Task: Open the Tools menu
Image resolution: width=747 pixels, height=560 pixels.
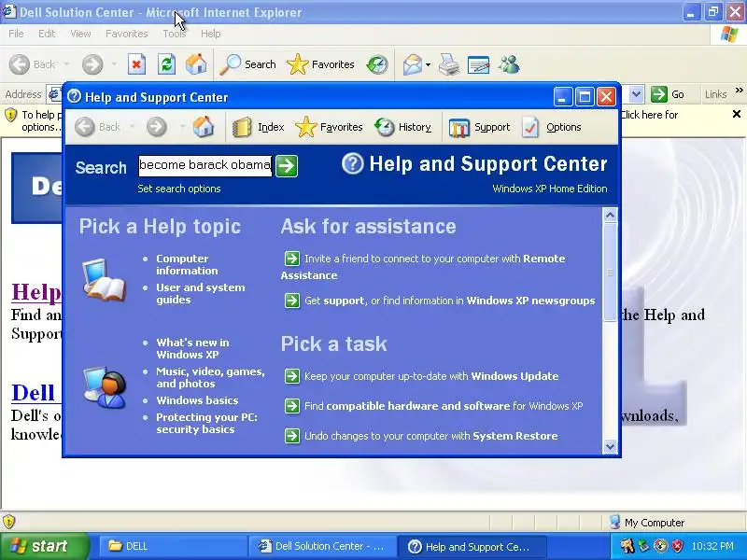Action: click(175, 34)
